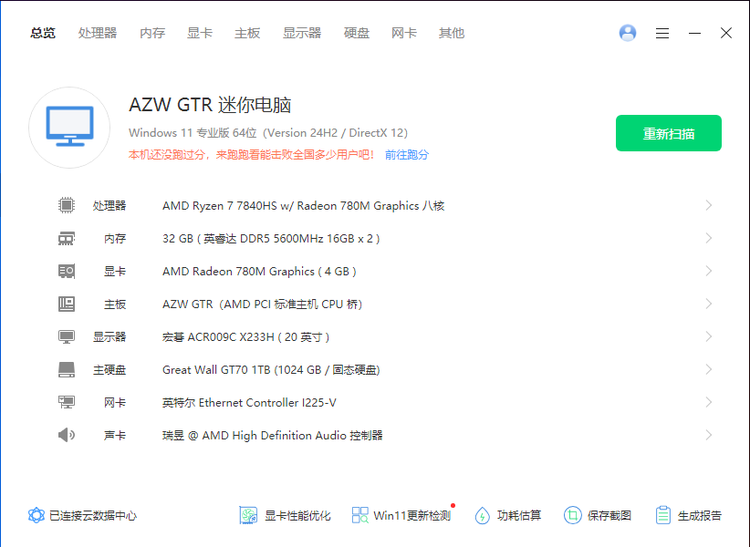Image resolution: width=750 pixels, height=547 pixels.
Task: Expand the 32 GB memory row chevron
Action: (x=708, y=238)
